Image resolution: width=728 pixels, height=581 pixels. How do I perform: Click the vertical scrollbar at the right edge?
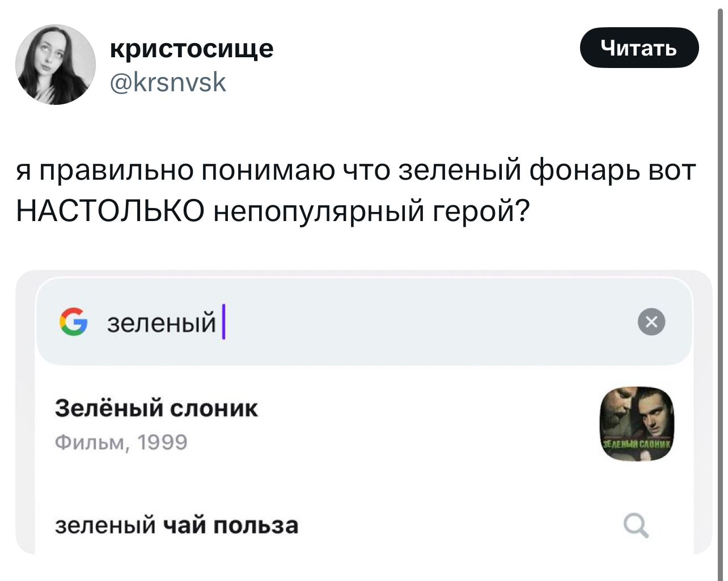(719, 290)
